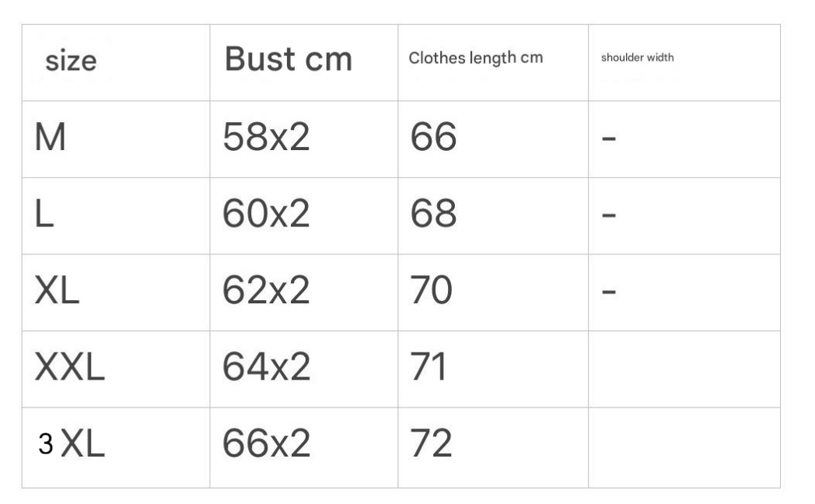The width and height of the screenshot is (815, 504).
Task: Click the 'Bust cm' header cell
Action: tap(288, 60)
